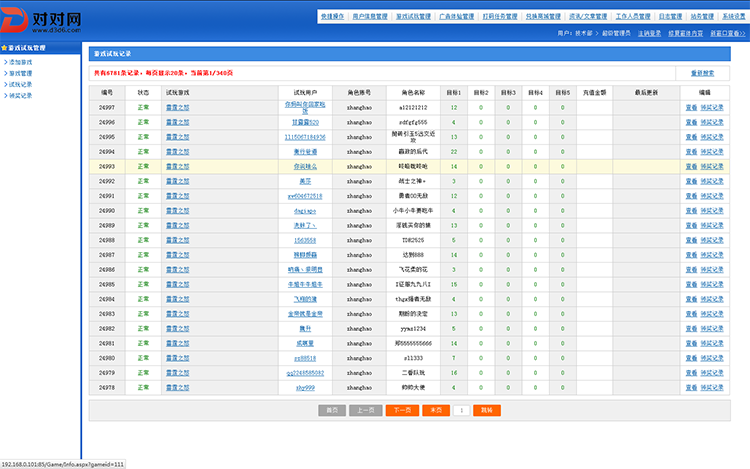Click the 对对网 logo
Screen dimensions: 750x469
click(x=41, y=21)
